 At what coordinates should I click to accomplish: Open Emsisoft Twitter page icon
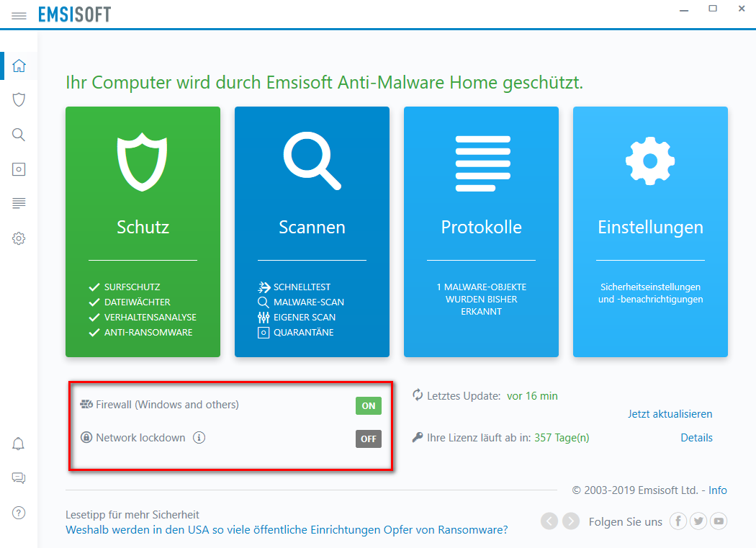coord(698,521)
